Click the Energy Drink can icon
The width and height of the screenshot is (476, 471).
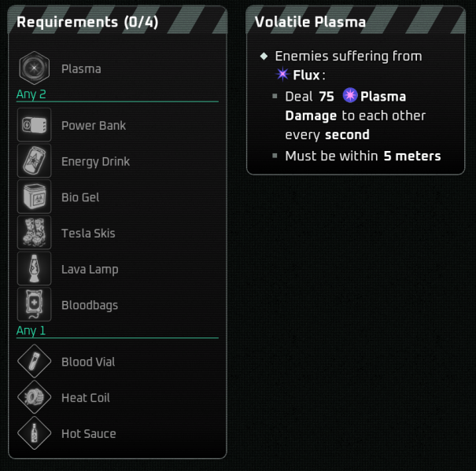(x=34, y=161)
